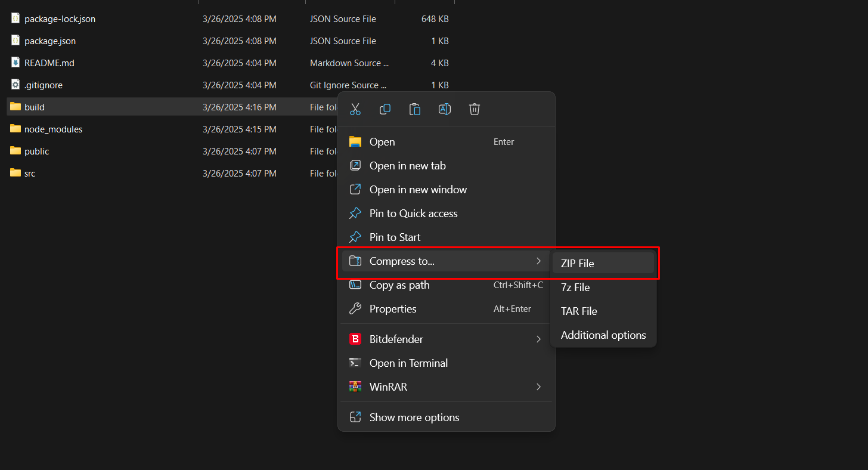The width and height of the screenshot is (868, 470).
Task: Click the Open in new tab icon
Action: (x=355, y=166)
